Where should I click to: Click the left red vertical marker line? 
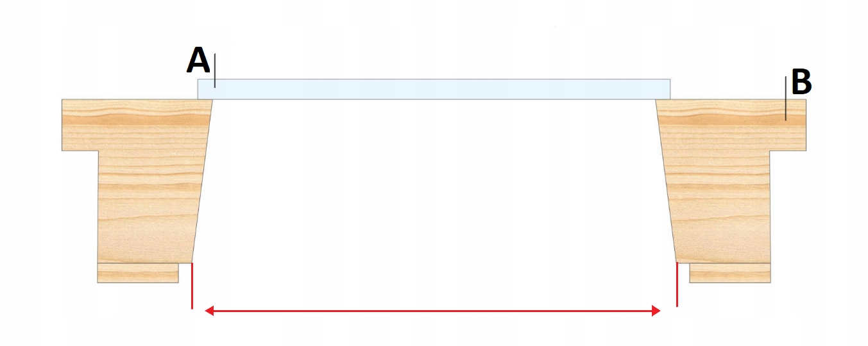coord(192,286)
